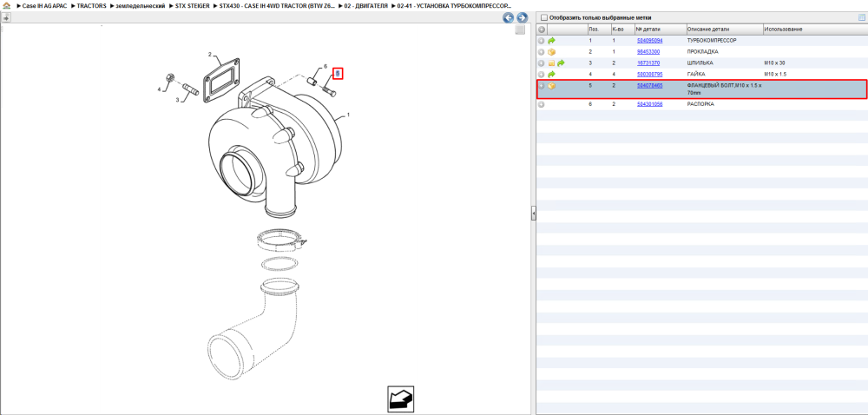This screenshot has width=868, height=415.
Task: Select callout 2 on the gasket
Action: coord(210,54)
